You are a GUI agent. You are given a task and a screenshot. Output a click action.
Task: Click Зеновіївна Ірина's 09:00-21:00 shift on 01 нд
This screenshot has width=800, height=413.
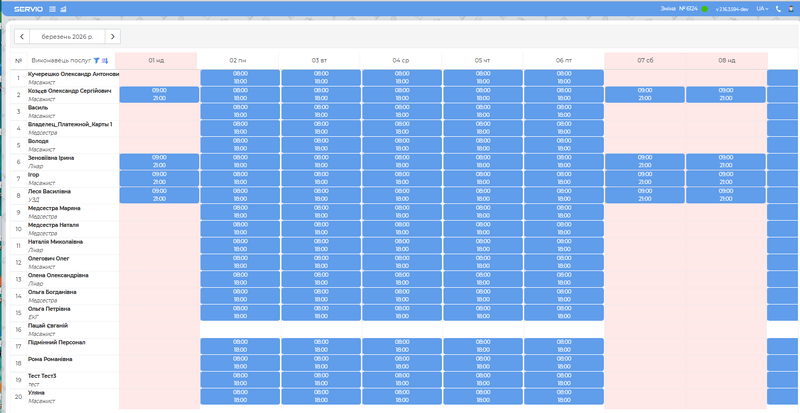(158, 161)
